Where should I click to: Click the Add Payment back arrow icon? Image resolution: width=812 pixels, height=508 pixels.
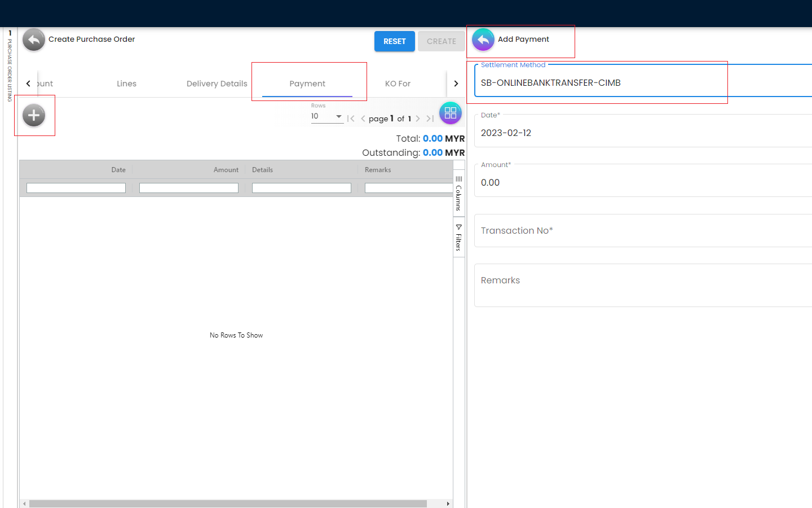coord(483,40)
